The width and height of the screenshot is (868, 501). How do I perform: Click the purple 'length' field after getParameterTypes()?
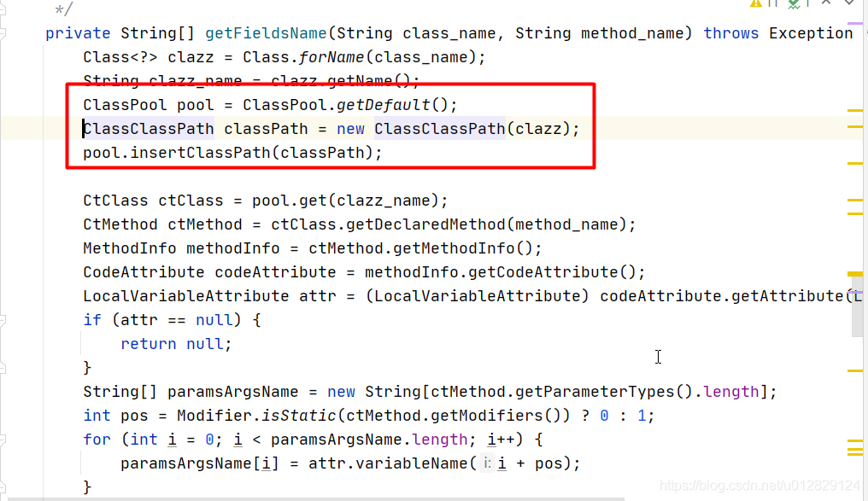click(x=730, y=392)
